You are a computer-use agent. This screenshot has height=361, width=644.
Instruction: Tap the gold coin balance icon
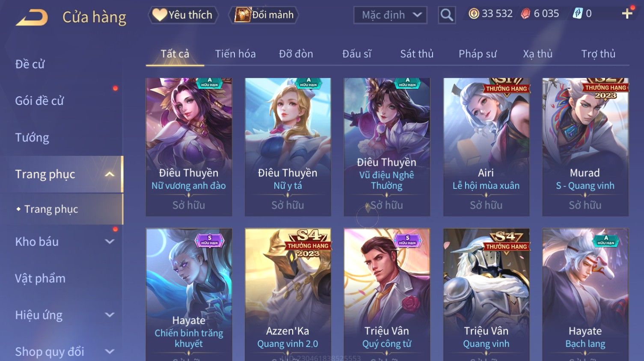click(474, 14)
